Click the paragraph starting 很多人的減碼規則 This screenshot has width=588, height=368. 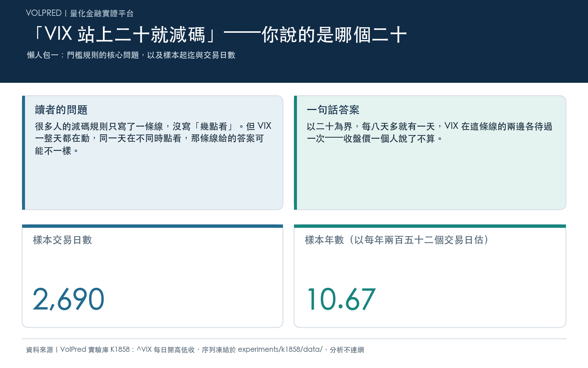[153, 138]
